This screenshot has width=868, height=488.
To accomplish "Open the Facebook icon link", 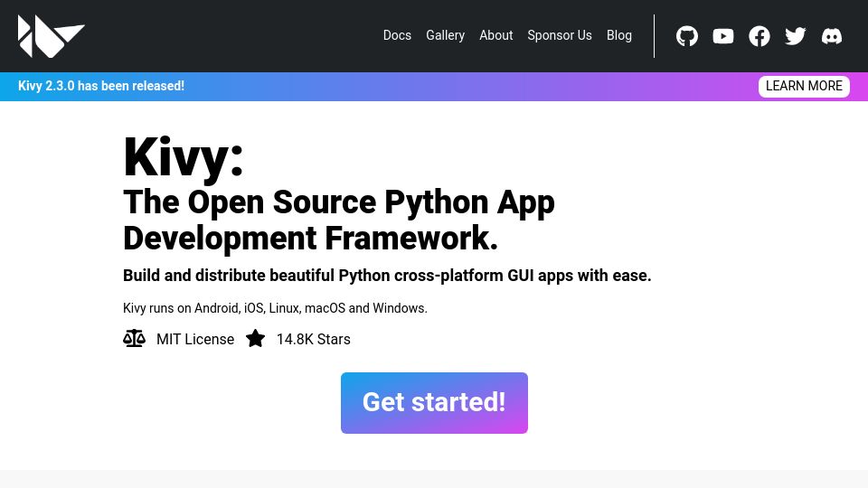I will 759,36.
